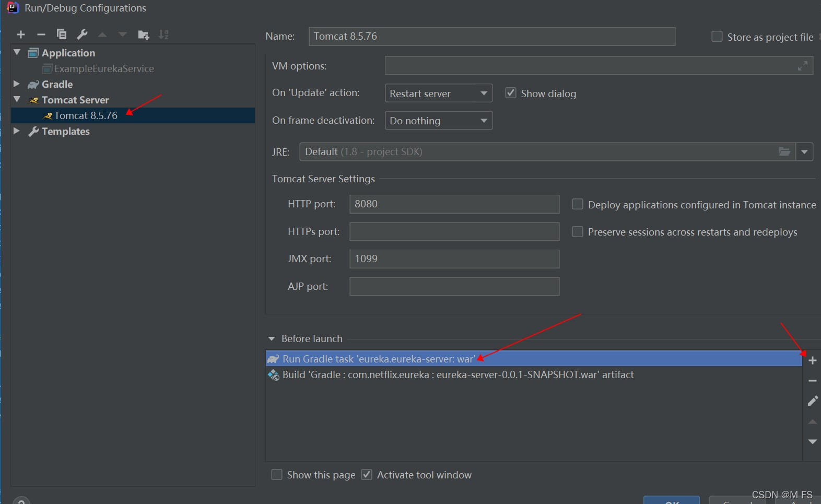
Task: Toggle Activate tool window checkbox
Action: click(367, 474)
